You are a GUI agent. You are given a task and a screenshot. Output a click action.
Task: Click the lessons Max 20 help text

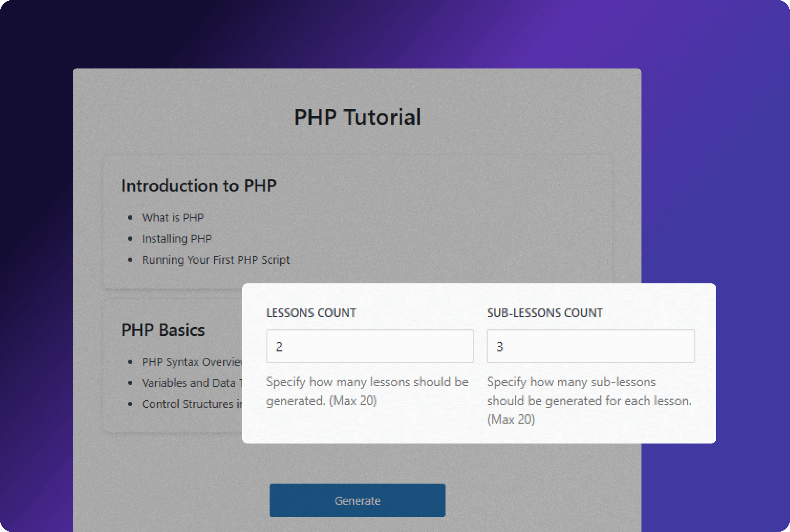[x=353, y=400]
